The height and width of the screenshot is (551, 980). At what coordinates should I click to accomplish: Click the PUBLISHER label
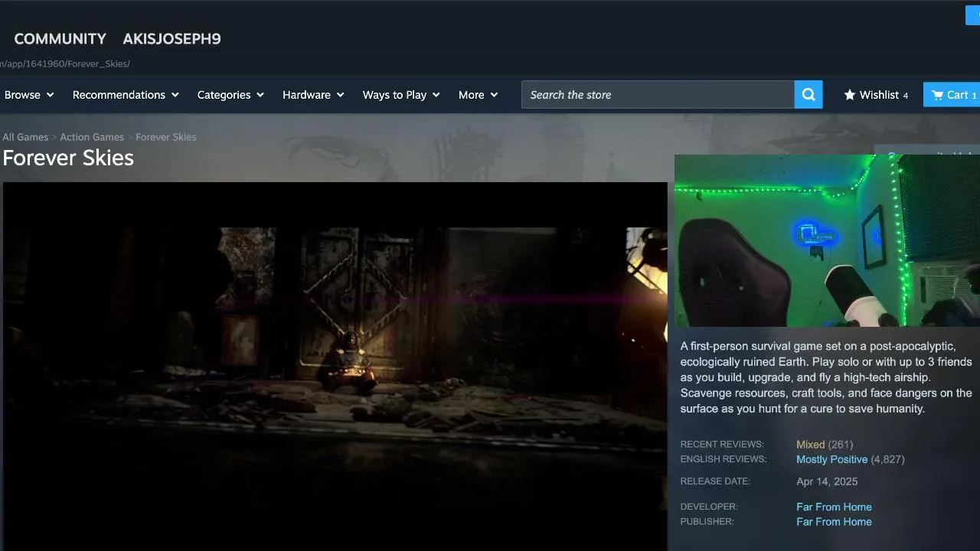coord(707,522)
